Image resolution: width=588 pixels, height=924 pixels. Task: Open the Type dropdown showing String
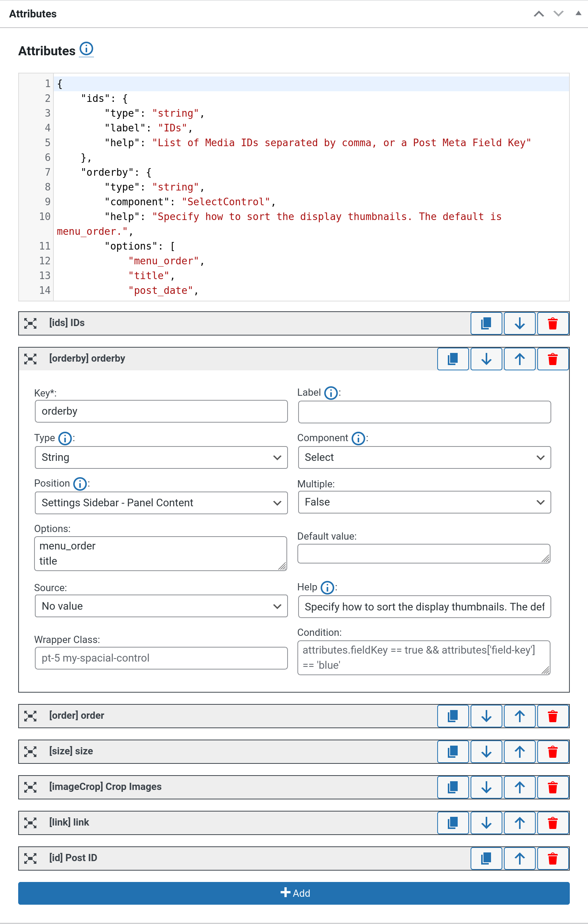click(x=161, y=457)
